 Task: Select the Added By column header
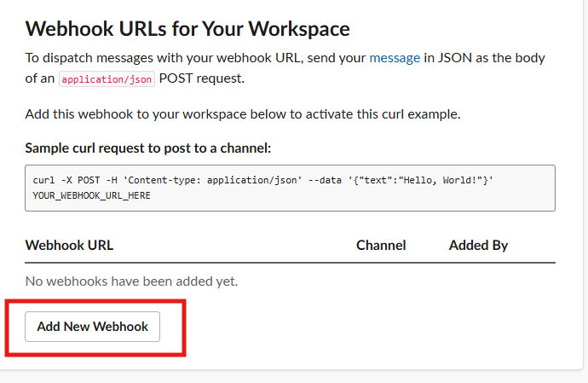[x=478, y=245]
